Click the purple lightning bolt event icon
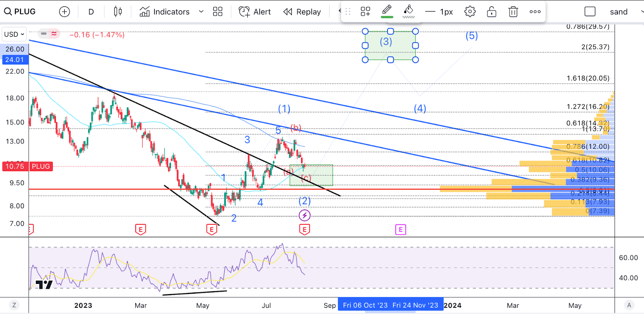The height and width of the screenshot is (317, 644). pyautogui.click(x=305, y=215)
